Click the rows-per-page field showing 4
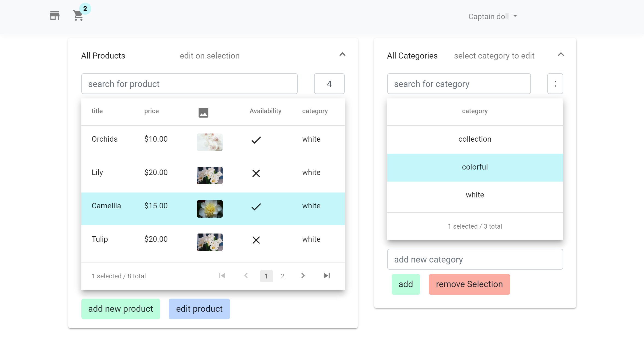 (329, 84)
